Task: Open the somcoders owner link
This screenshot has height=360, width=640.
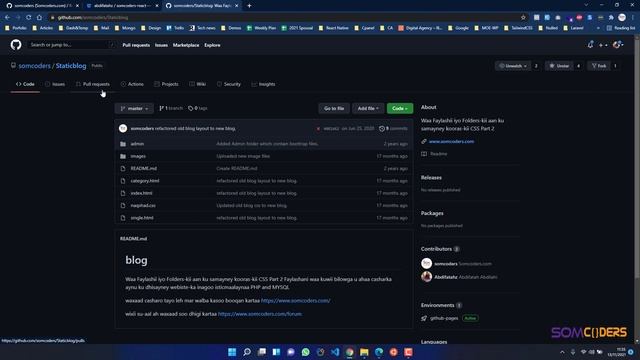Action: 34,66
